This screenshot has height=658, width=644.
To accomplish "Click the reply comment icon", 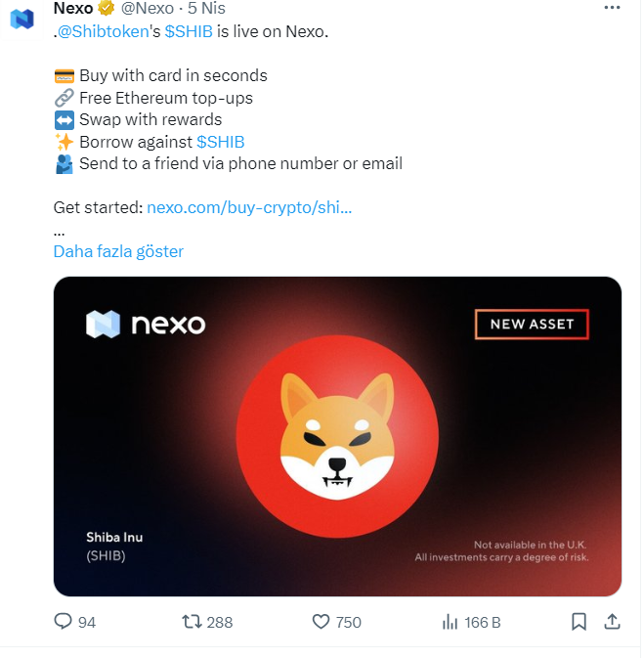I will pyautogui.click(x=64, y=621).
